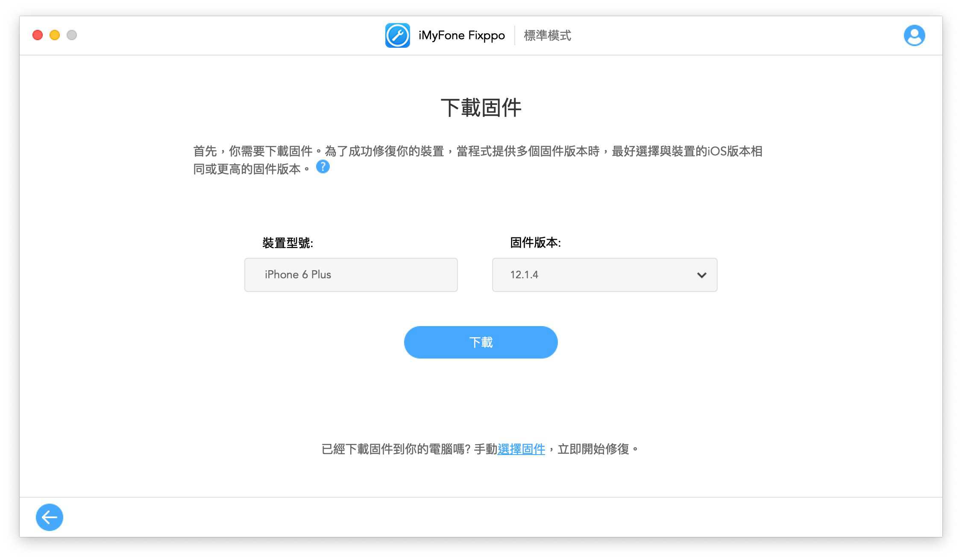Image resolution: width=962 pixels, height=560 pixels.
Task: Click the blue question mark help icon
Action: click(x=323, y=167)
